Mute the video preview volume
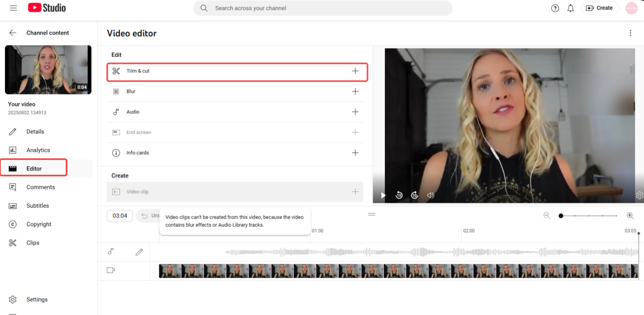Viewport: 644px width, 315px height. (x=430, y=195)
